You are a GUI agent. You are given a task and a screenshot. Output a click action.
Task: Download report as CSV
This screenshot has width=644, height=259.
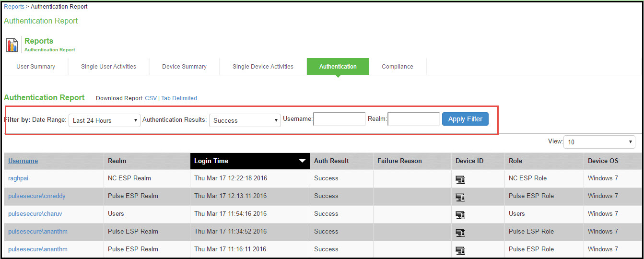151,98
